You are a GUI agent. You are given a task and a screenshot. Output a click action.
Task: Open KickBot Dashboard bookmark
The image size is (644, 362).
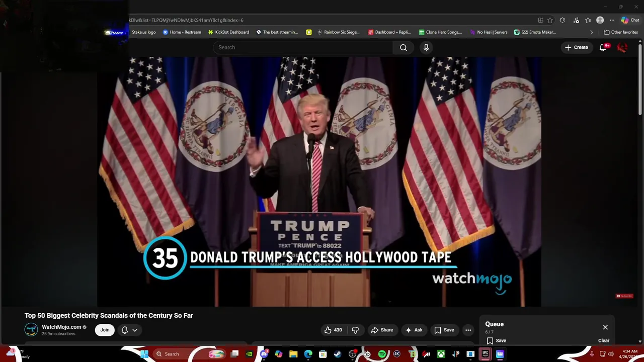click(x=228, y=32)
